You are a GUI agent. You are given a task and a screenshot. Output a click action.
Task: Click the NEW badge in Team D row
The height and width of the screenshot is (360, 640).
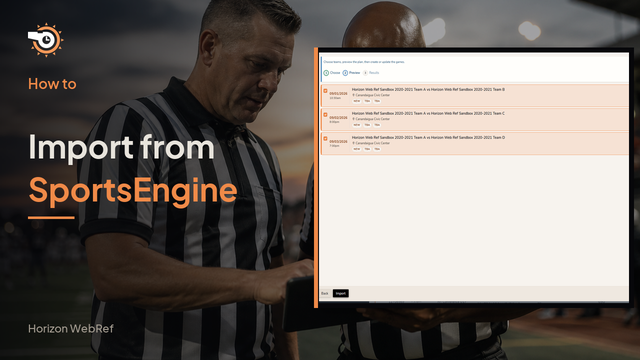pos(357,149)
